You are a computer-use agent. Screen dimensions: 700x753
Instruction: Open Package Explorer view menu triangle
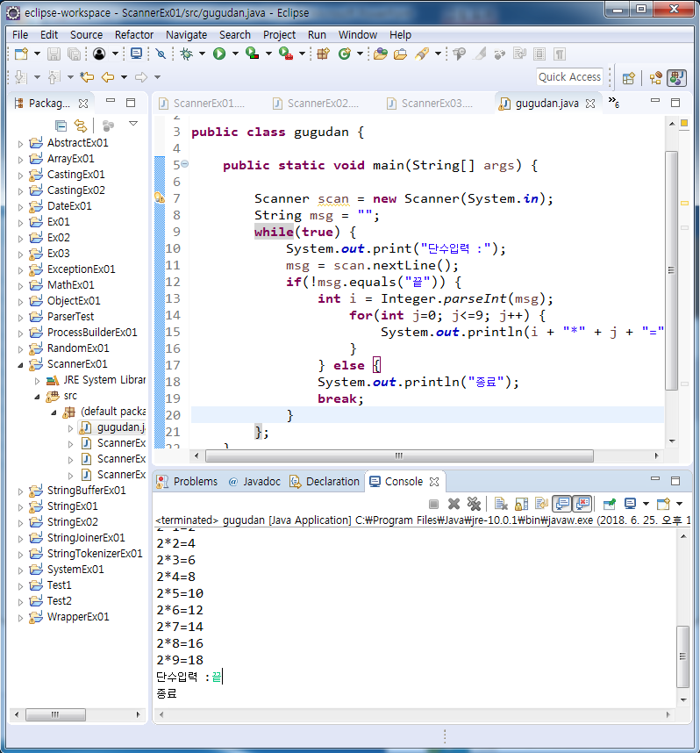(x=133, y=124)
